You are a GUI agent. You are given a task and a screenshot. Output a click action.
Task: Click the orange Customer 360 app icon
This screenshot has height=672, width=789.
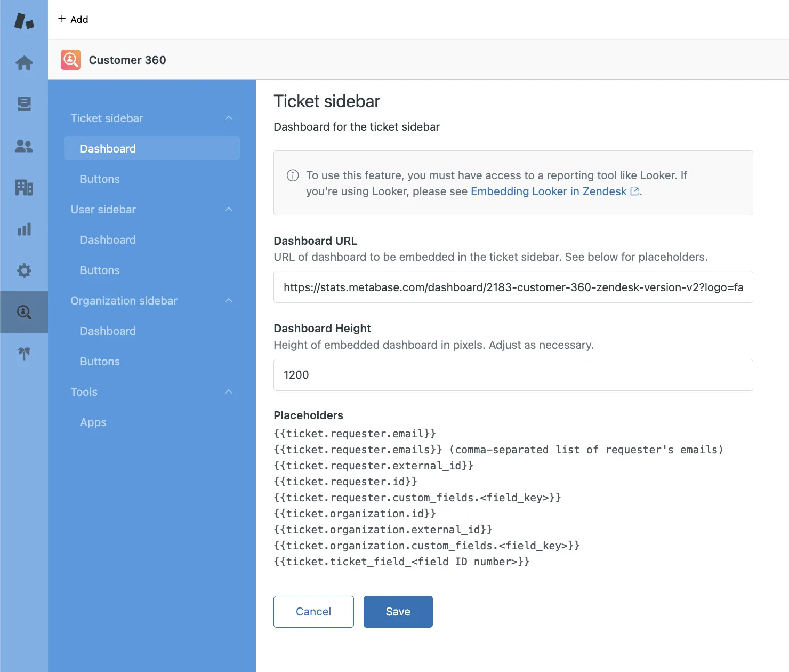click(70, 60)
